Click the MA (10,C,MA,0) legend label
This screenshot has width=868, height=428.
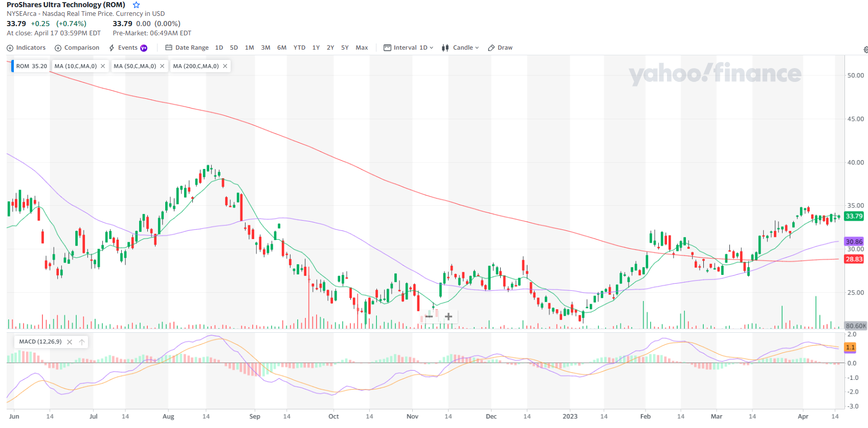click(x=76, y=66)
